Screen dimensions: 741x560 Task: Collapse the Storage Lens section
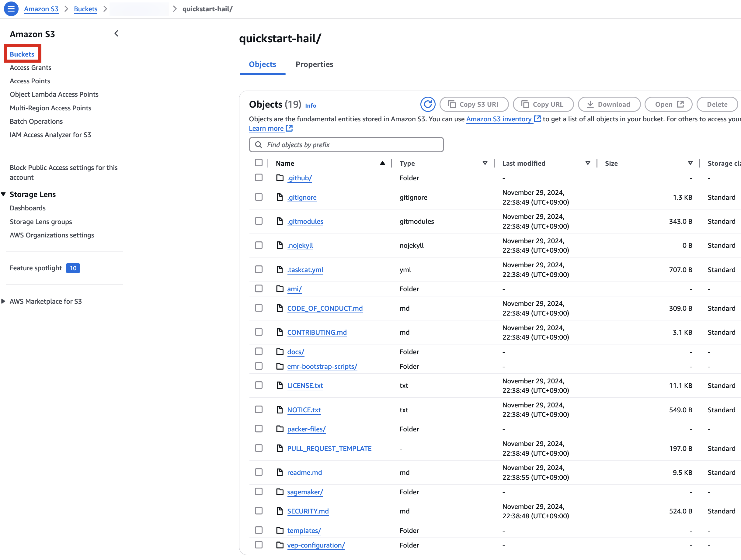pos(3,194)
